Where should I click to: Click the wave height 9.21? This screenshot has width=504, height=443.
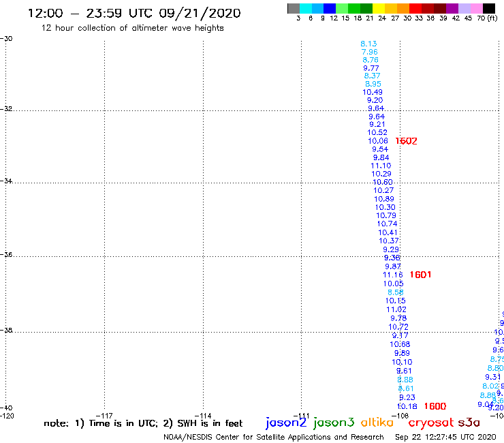point(377,125)
